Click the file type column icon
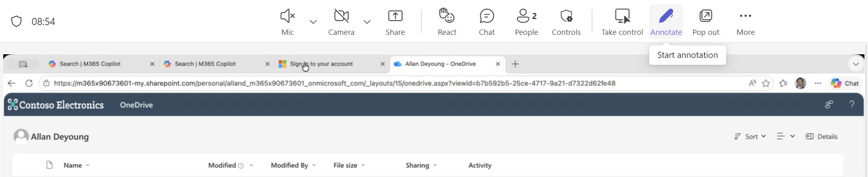 coord(49,165)
